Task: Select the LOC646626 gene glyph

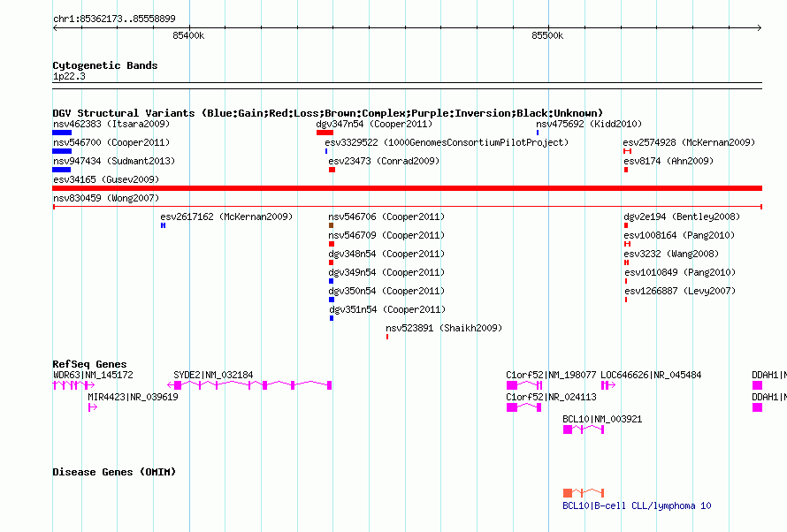Action: [608, 385]
